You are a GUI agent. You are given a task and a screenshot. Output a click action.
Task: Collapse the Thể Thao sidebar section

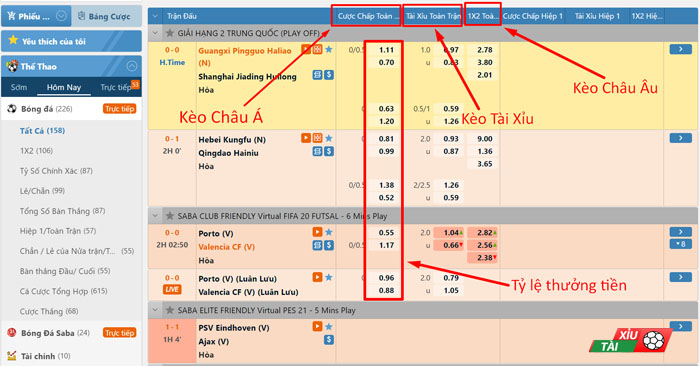pyautogui.click(x=132, y=66)
